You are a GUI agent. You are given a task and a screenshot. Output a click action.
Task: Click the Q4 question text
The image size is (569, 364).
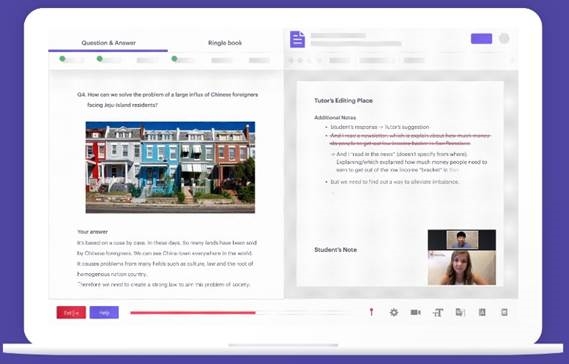[168, 100]
